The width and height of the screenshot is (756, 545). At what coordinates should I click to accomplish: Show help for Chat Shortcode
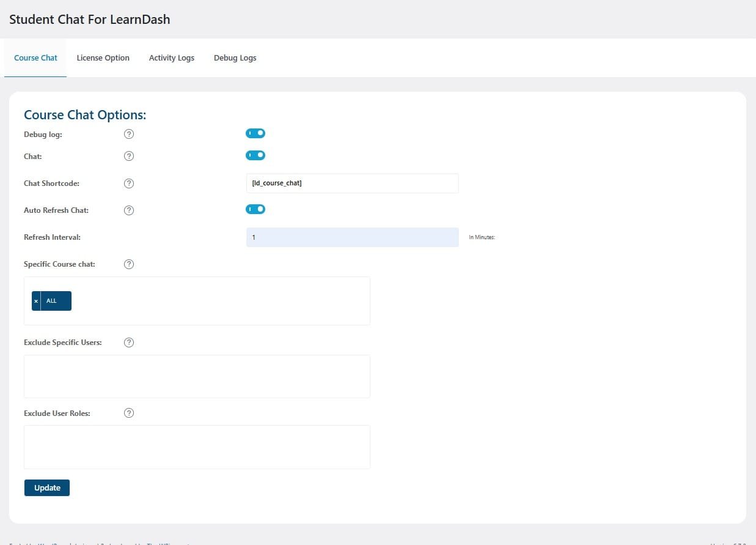pos(129,184)
